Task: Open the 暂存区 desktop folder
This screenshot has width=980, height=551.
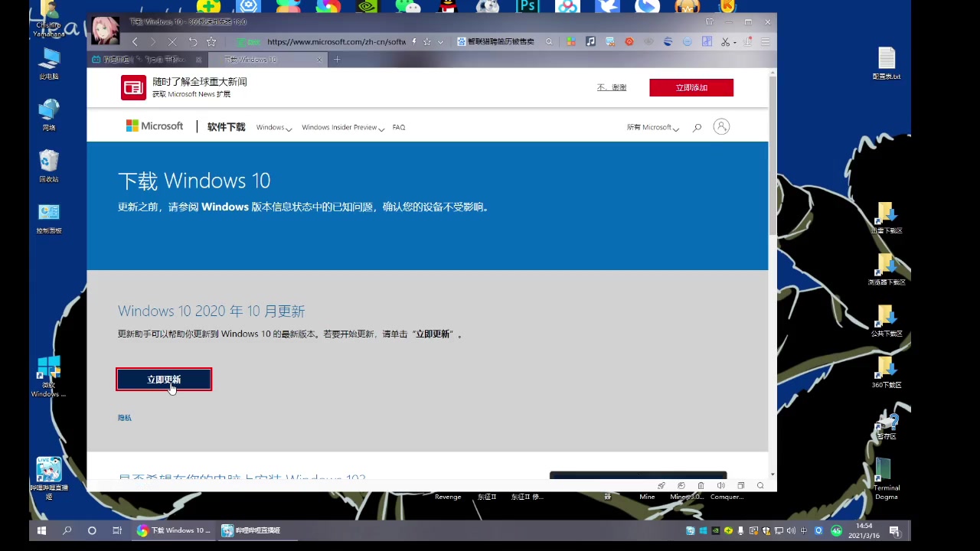Action: point(887,425)
